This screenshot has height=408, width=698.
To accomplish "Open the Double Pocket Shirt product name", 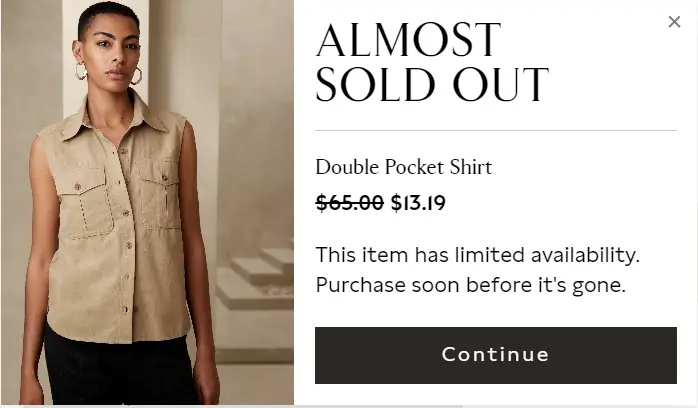I will [403, 167].
